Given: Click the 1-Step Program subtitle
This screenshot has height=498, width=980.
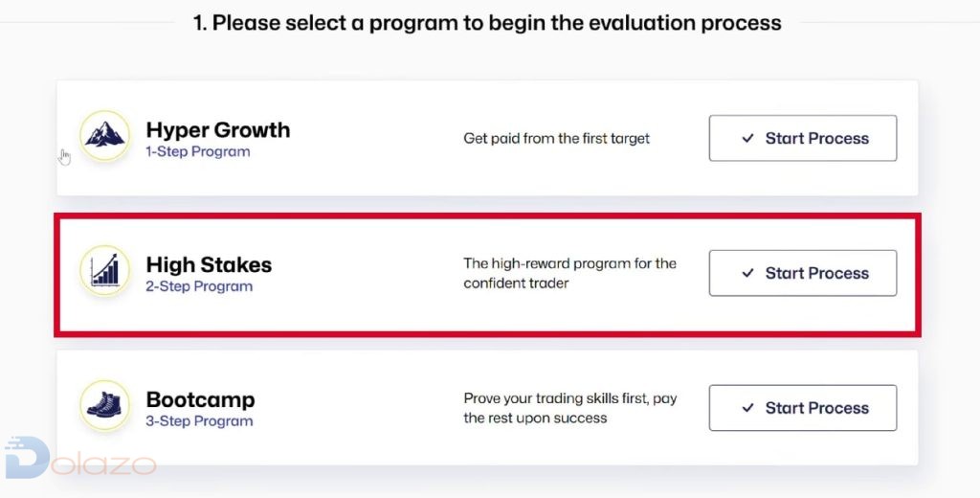Looking at the screenshot, I should 198,152.
